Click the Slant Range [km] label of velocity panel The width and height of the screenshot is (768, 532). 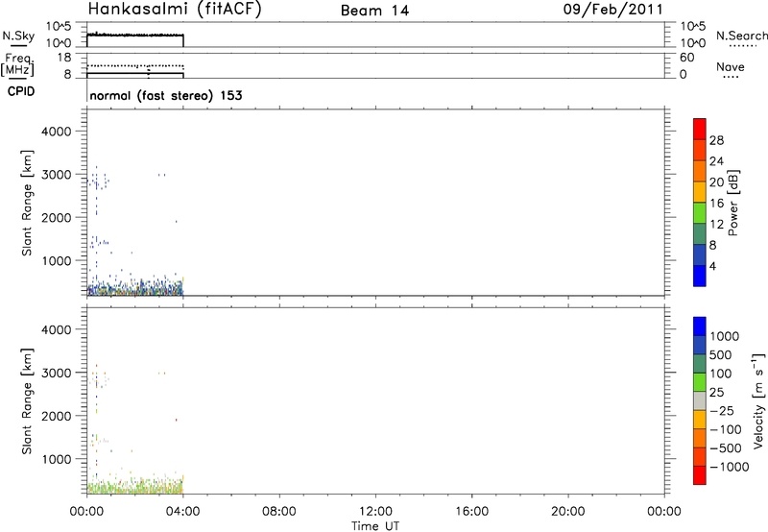[x=27, y=401]
